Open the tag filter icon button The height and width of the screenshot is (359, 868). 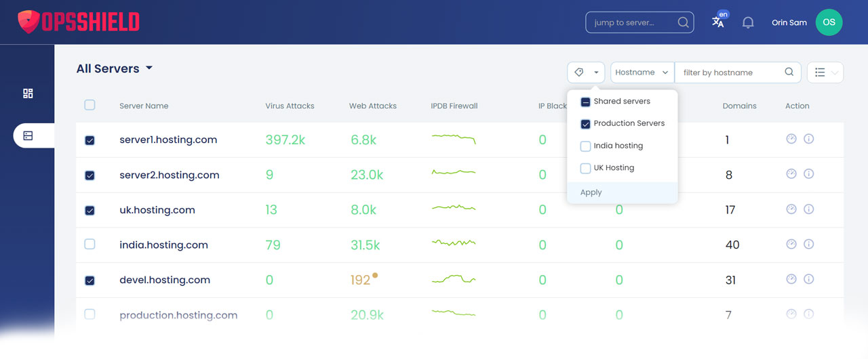586,72
